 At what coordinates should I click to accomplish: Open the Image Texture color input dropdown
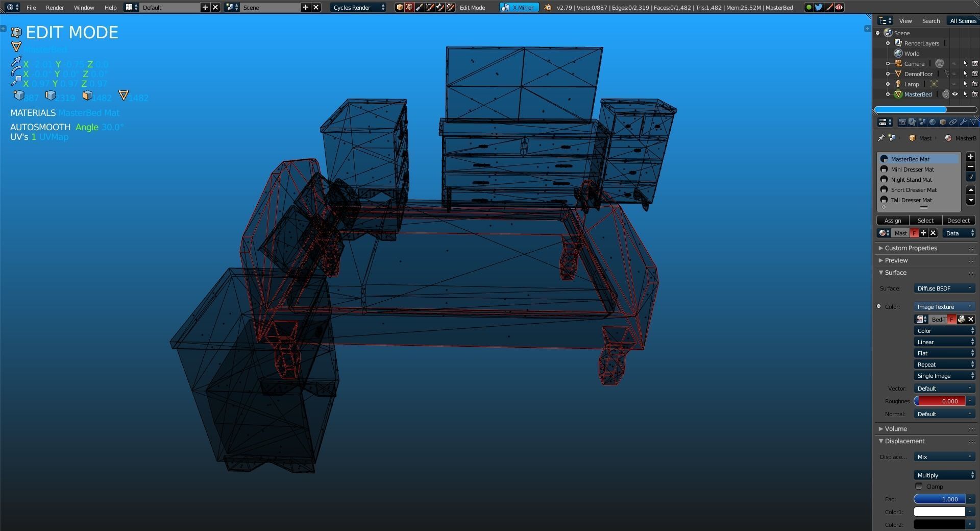944,307
